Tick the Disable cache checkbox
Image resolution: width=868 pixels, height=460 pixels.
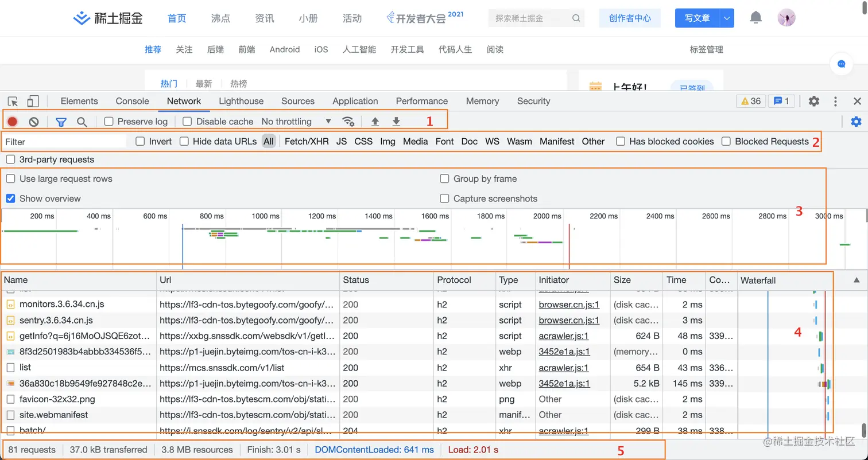pyautogui.click(x=187, y=122)
